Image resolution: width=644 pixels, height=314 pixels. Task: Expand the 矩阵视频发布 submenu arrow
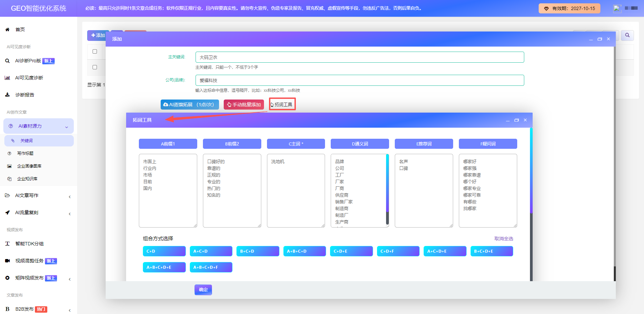(x=70, y=279)
